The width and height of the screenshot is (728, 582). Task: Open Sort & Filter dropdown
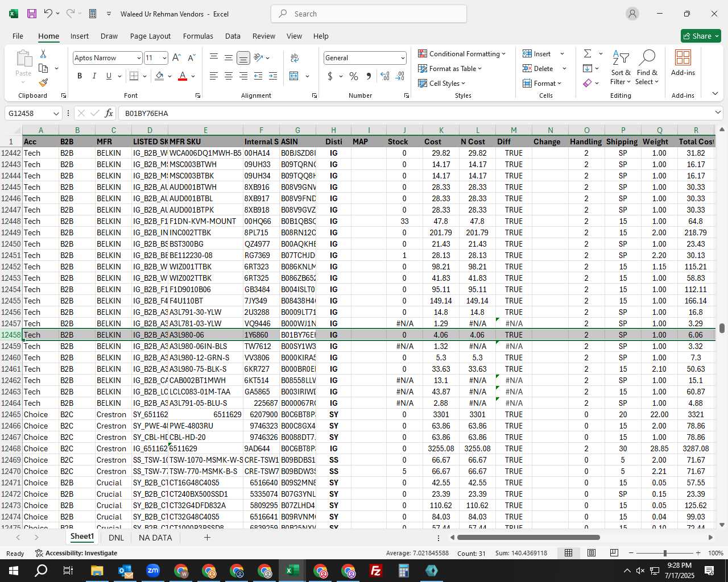pyautogui.click(x=621, y=68)
